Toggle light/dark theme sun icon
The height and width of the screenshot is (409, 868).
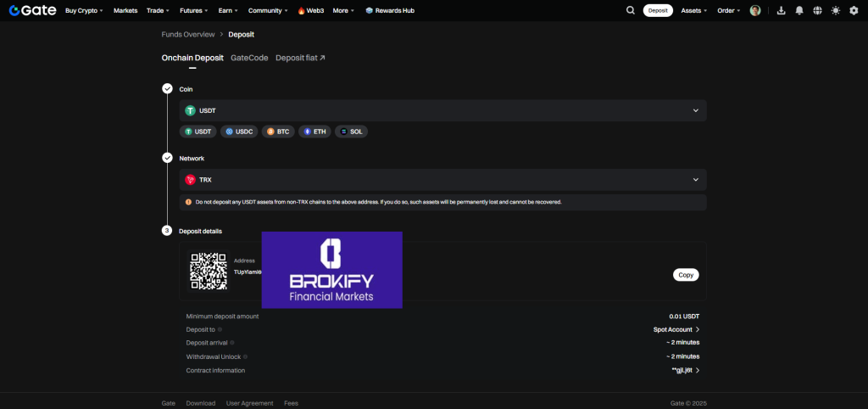click(x=836, y=10)
